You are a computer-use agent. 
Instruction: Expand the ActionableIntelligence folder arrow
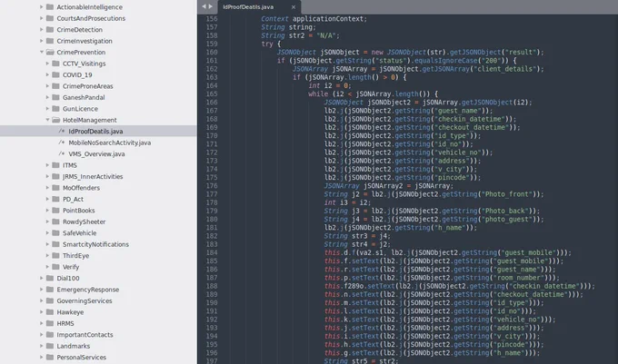tap(42, 6)
